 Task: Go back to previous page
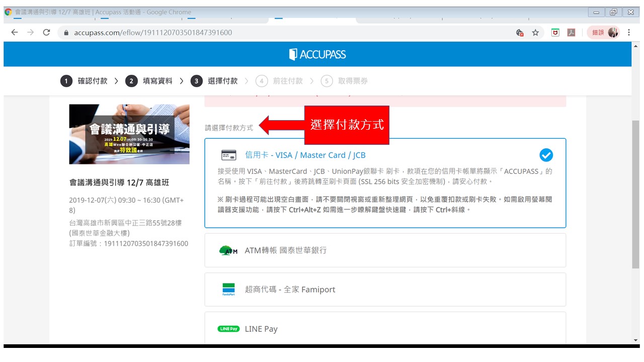pos(15,33)
